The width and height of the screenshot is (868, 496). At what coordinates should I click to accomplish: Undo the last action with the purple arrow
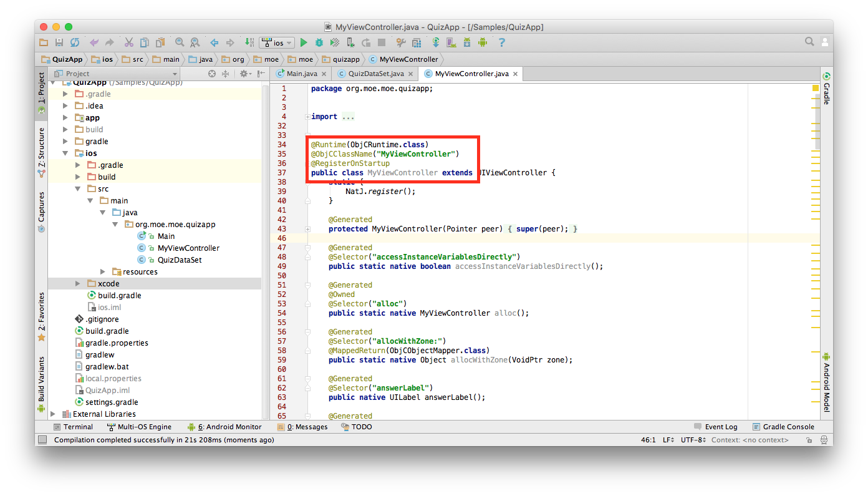(94, 42)
